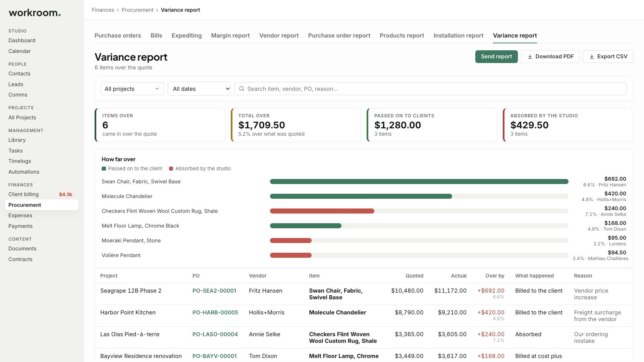Go to the Vendor report tab

click(279, 36)
